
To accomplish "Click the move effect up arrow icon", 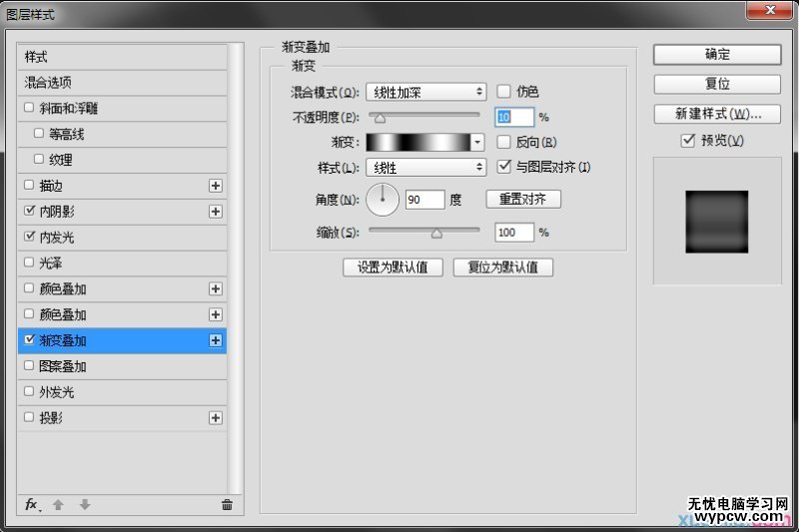I will pyautogui.click(x=58, y=504).
